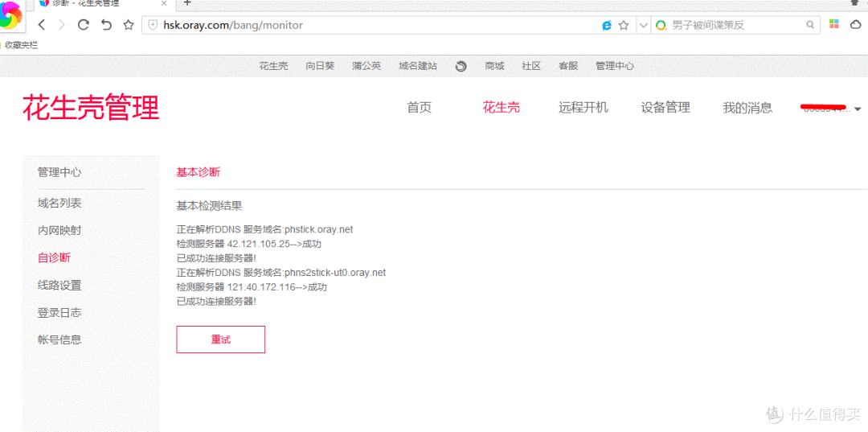Open 登录日志 in left sidebar
The height and width of the screenshot is (432, 868).
[x=59, y=313]
